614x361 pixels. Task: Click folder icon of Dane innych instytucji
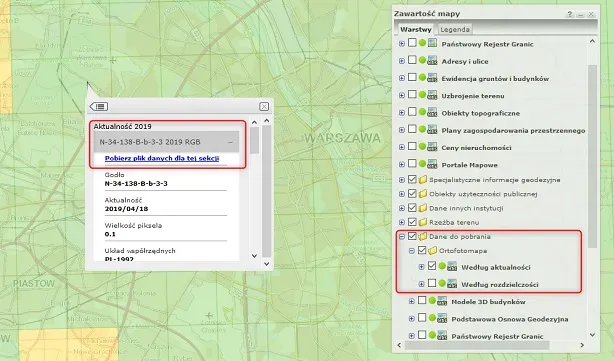coord(423,208)
